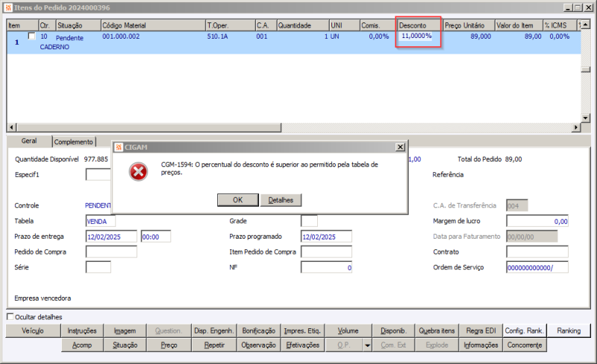
Task: Select the 11,0000% discount cell
Action: click(416, 36)
